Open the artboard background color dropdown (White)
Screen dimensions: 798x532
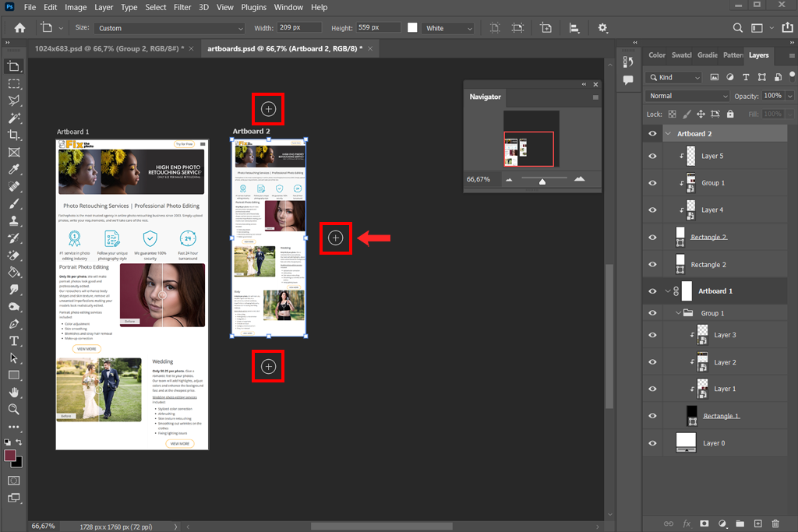point(448,28)
